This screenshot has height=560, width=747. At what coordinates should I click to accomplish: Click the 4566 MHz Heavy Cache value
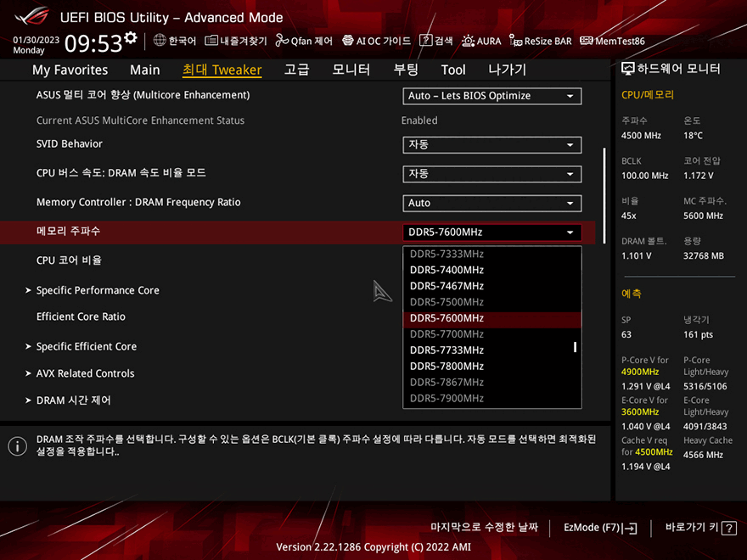pyautogui.click(x=703, y=455)
